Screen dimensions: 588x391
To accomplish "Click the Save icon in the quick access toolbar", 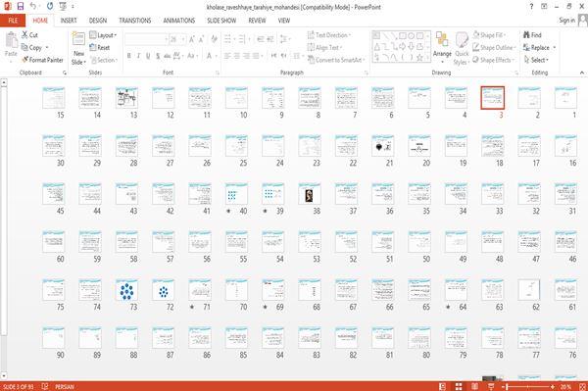I will pyautogui.click(x=21, y=7).
